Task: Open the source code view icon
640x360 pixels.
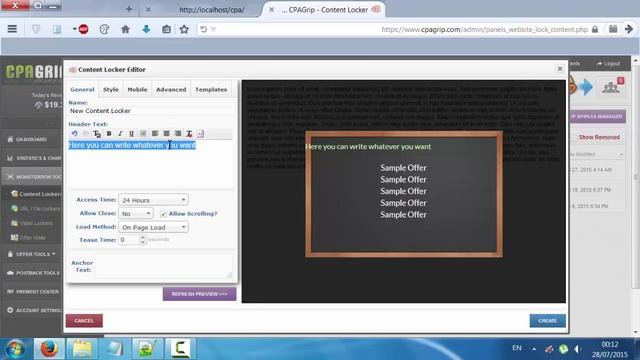Action: [x=200, y=133]
